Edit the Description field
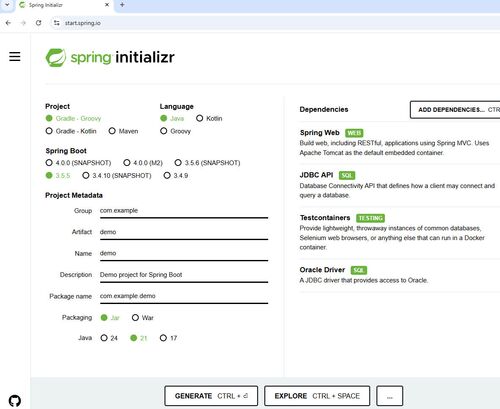The width and height of the screenshot is (500, 409). pos(184,275)
